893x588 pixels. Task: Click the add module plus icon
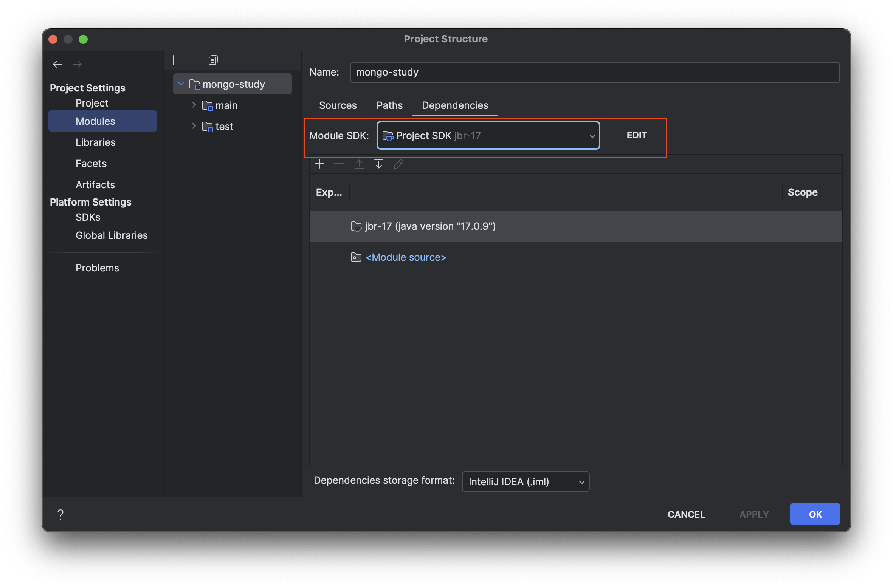174,60
